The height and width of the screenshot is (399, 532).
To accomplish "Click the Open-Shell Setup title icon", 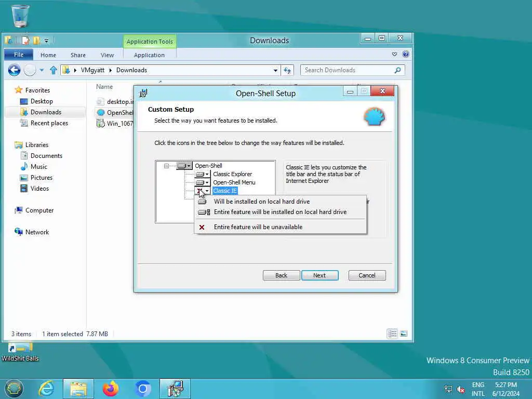I will click(143, 93).
